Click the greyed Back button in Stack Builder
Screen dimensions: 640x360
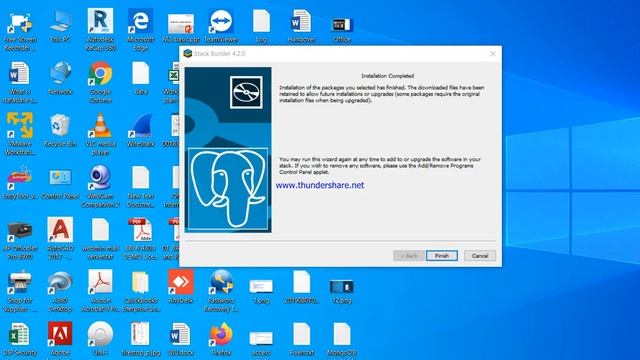click(x=409, y=256)
